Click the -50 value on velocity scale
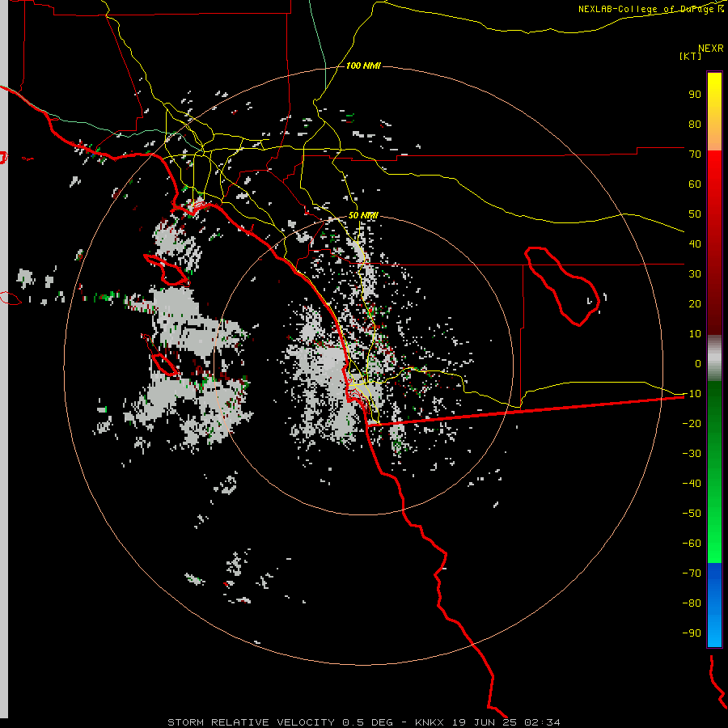 [692, 514]
